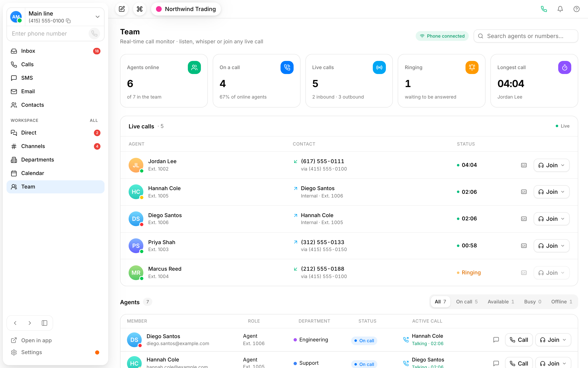Filter agents by Offline tab
This screenshot has width=588, height=368.
coord(561,302)
